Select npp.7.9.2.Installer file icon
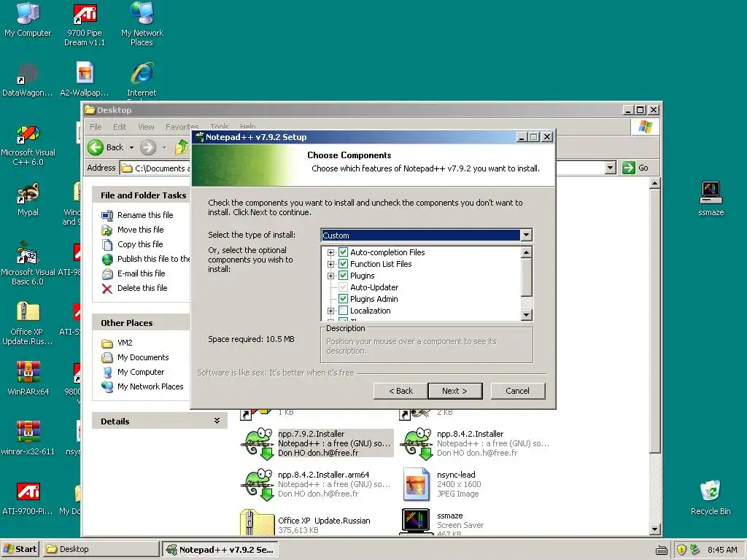This screenshot has height=560, width=747. pyautogui.click(x=259, y=443)
